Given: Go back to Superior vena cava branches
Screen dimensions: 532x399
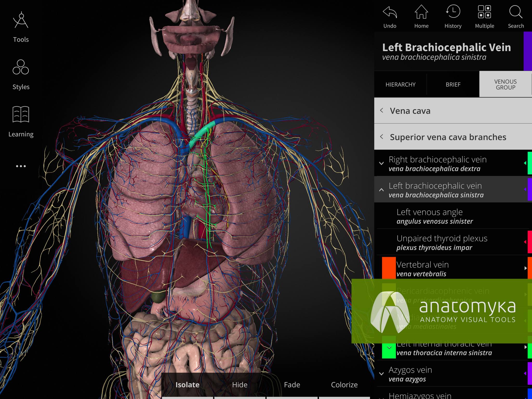Looking at the screenshot, I should [x=453, y=137].
